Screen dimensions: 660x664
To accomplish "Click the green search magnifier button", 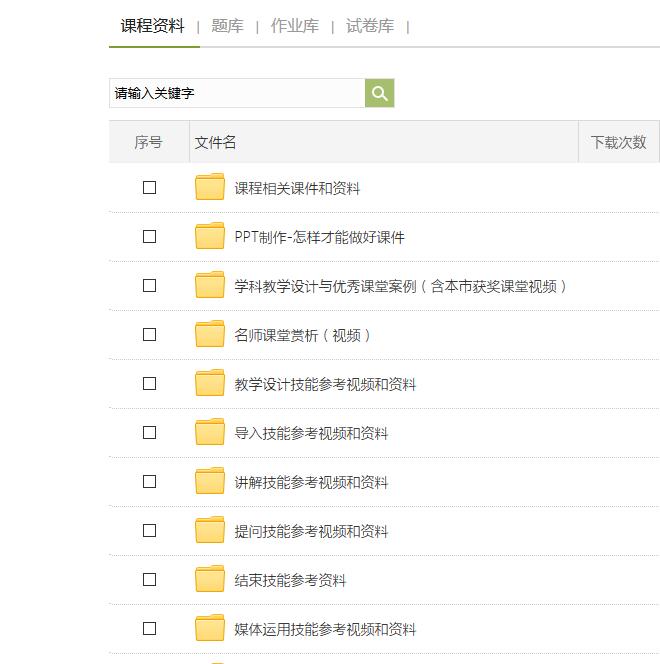I will pos(380,93).
